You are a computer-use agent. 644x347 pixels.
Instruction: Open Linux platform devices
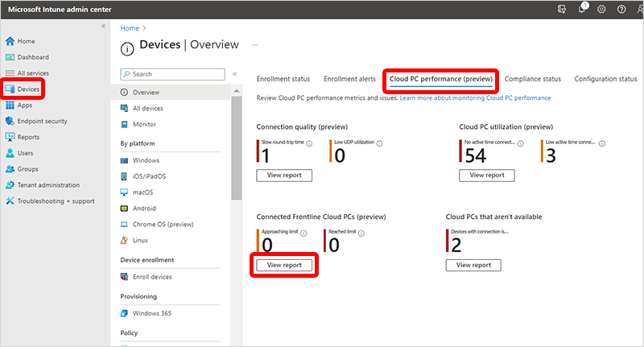[134, 241]
